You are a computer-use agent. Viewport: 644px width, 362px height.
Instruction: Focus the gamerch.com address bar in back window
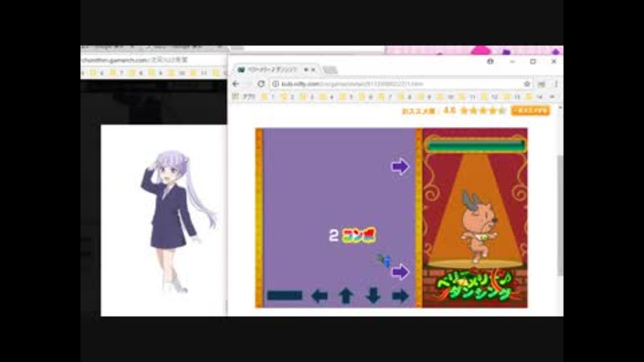[154, 60]
